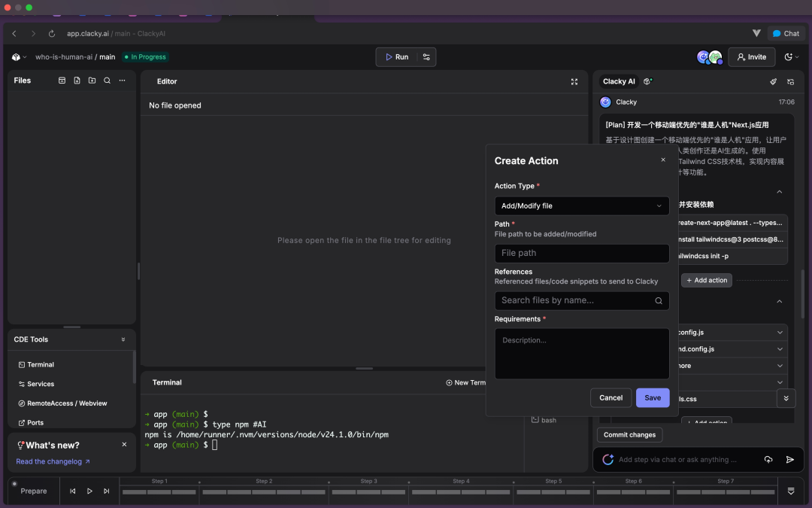Screen dimensions: 812x508
Task: Create a new file in Files panel
Action: pos(77,81)
